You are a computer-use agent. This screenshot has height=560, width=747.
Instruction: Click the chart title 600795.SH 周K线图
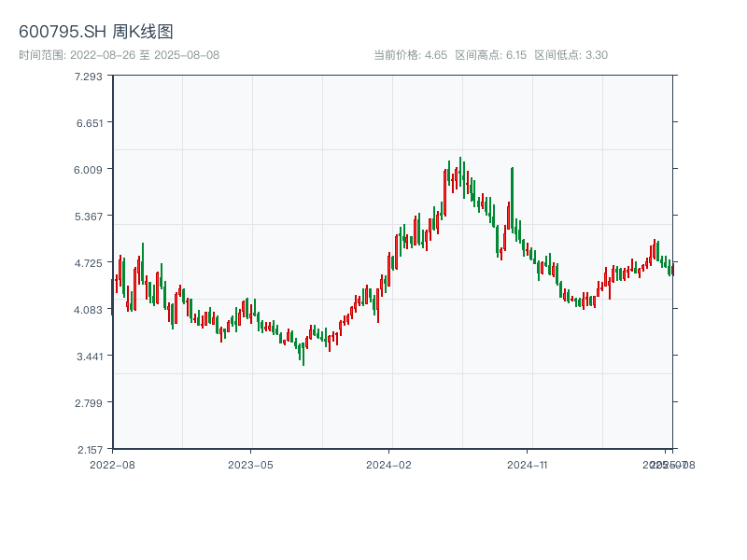click(x=96, y=32)
